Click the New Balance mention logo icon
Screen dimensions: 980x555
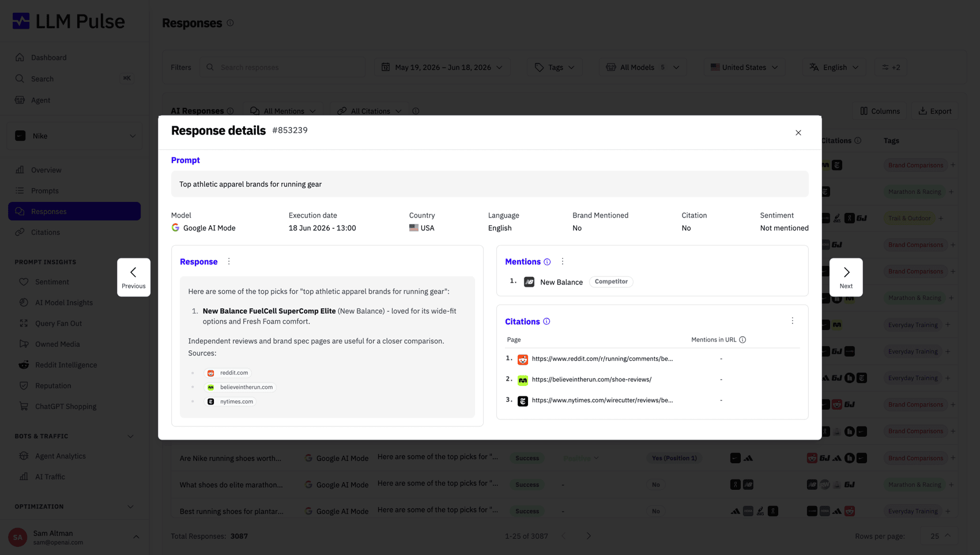coord(529,282)
